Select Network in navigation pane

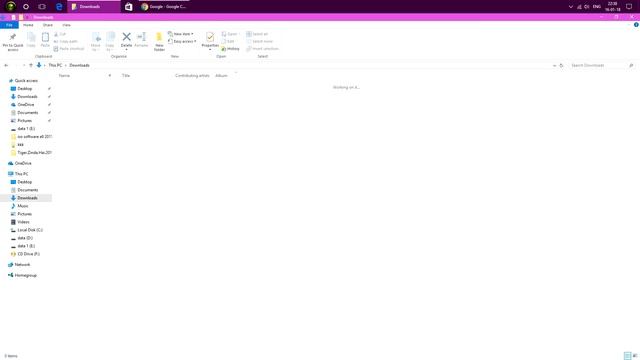pos(22,265)
